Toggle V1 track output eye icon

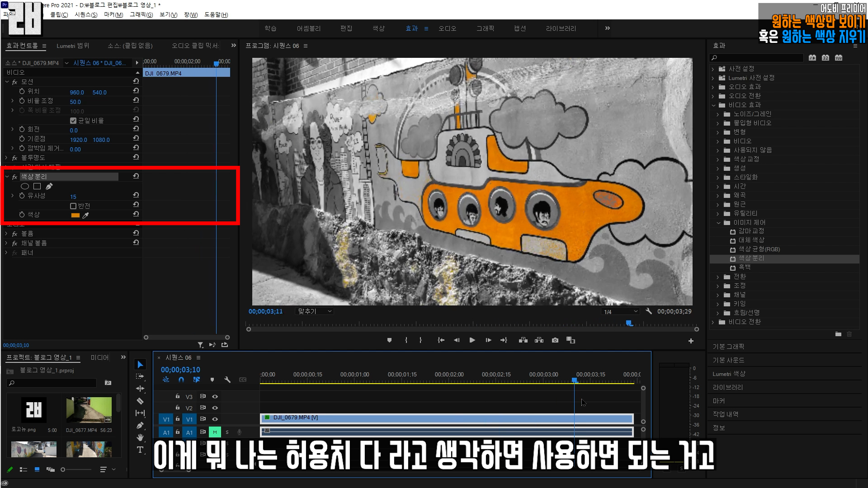[215, 419]
